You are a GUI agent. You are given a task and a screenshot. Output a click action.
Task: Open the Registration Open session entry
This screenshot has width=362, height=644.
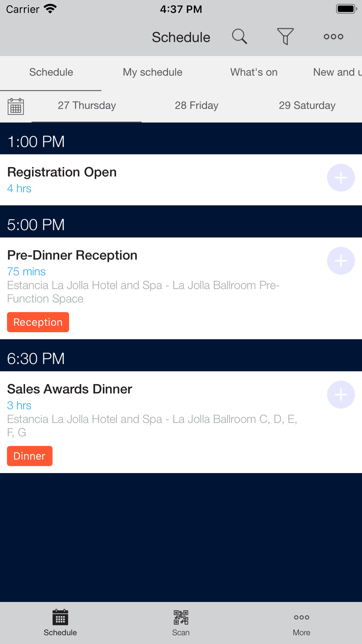(62, 172)
